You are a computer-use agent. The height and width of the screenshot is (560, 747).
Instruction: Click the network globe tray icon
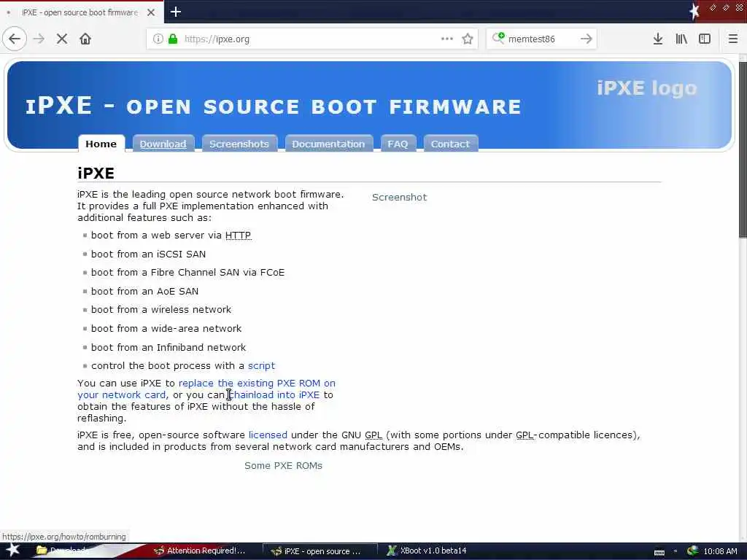693,551
